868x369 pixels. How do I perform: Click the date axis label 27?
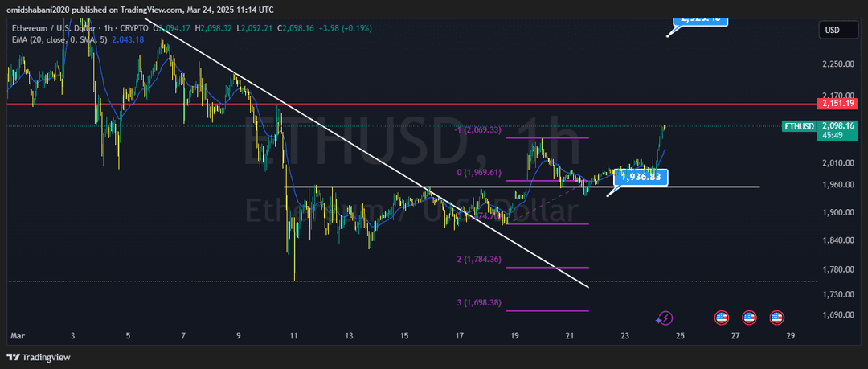[x=735, y=336]
